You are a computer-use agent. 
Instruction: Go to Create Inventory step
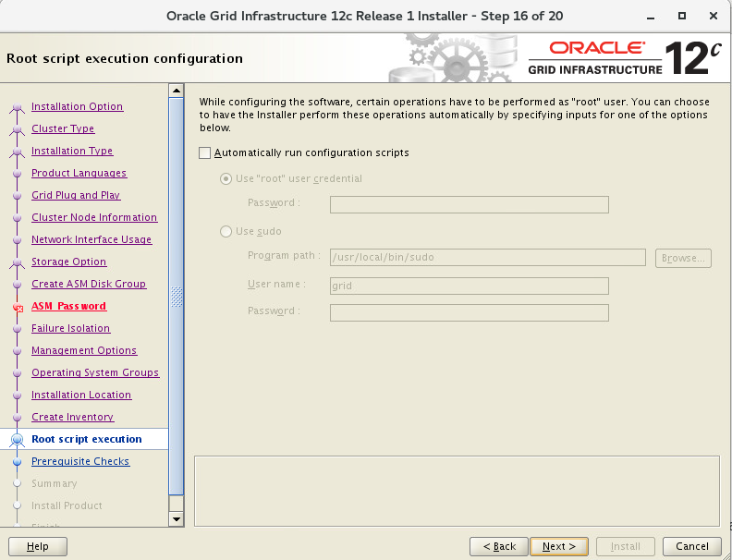[73, 417]
